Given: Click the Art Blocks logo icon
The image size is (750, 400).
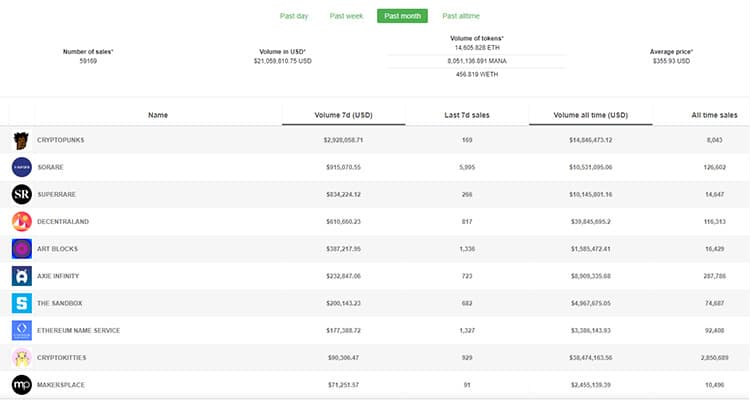Looking at the screenshot, I should coord(22,249).
